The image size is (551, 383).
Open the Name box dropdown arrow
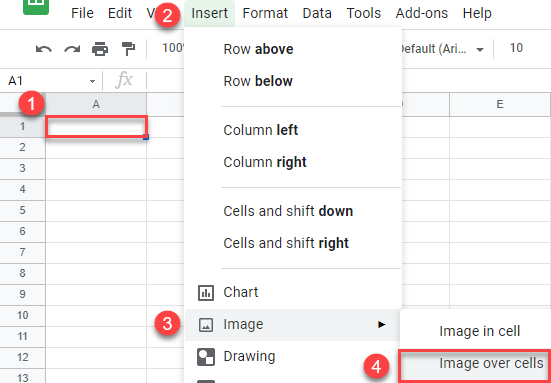pyautogui.click(x=92, y=82)
